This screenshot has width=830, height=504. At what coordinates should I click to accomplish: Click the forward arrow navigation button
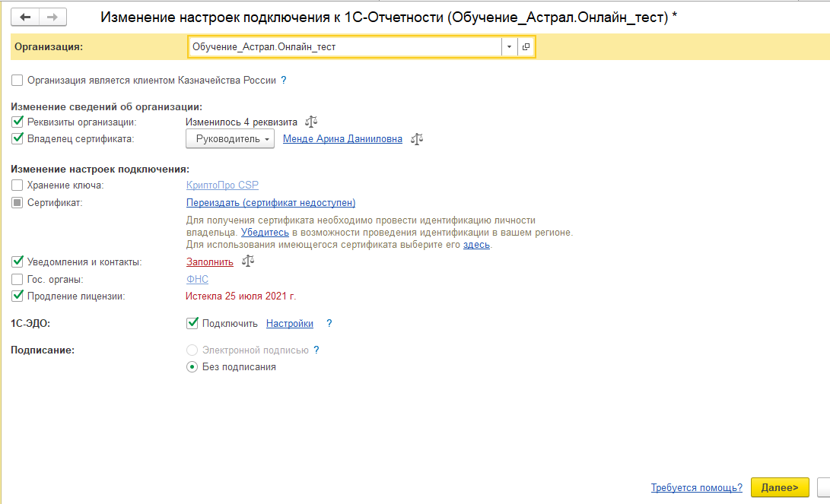tap(52, 17)
